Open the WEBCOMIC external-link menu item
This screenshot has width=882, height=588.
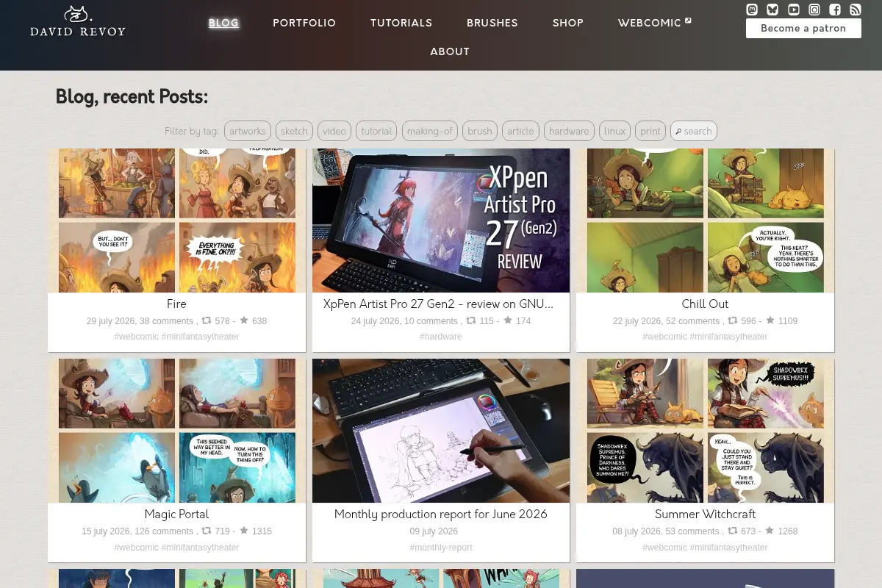pyautogui.click(x=654, y=23)
